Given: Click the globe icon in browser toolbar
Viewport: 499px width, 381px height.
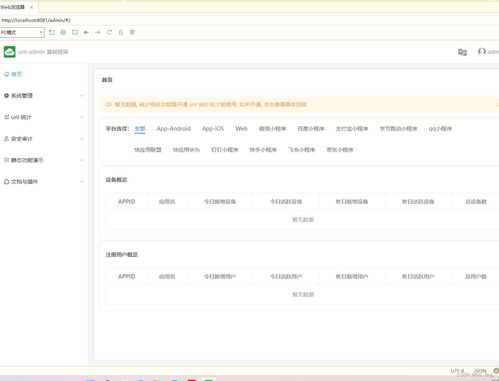Looking at the screenshot, I should [63, 32].
